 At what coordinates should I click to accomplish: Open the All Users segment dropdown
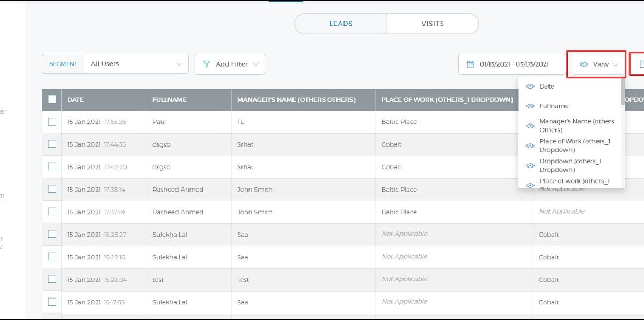[x=136, y=64]
